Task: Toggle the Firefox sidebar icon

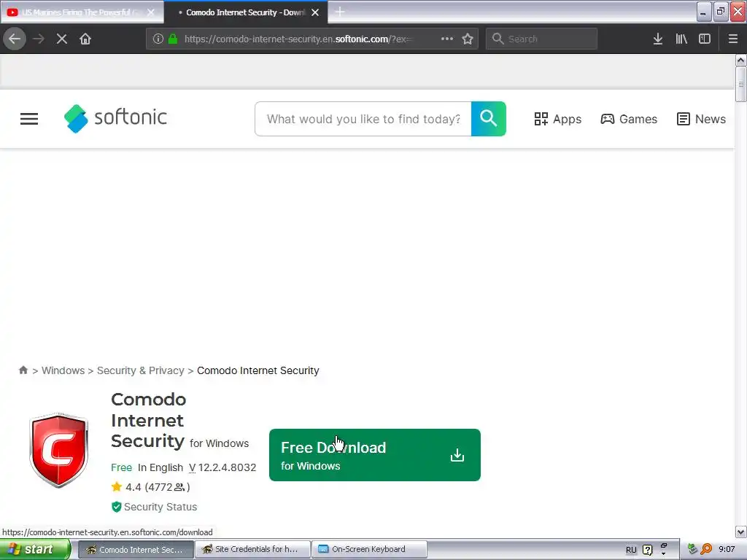Action: [x=705, y=39]
